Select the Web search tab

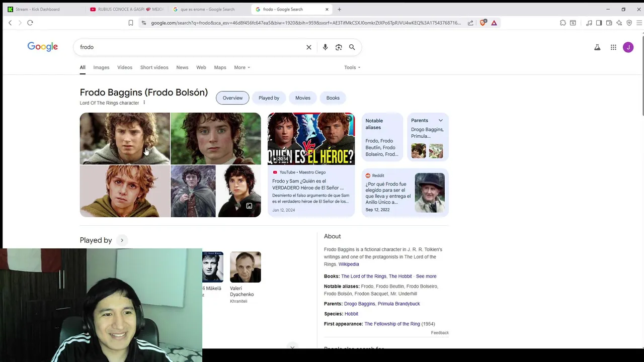tap(201, 67)
